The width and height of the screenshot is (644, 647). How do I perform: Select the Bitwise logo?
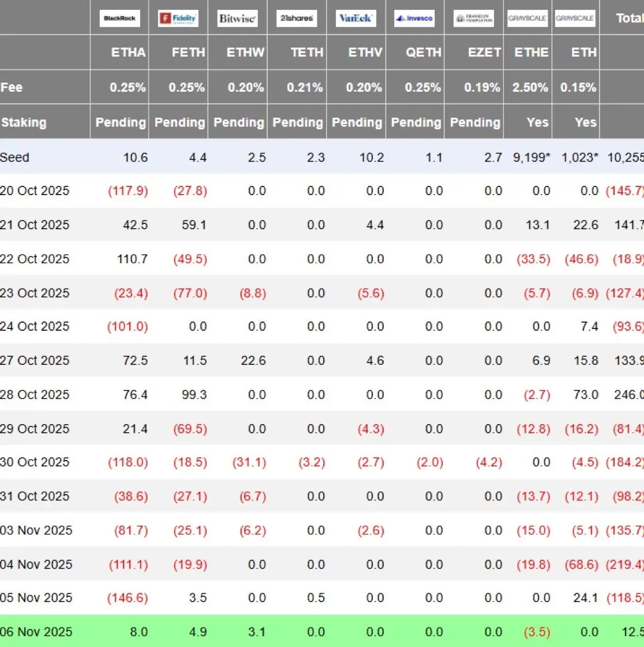pos(237,18)
